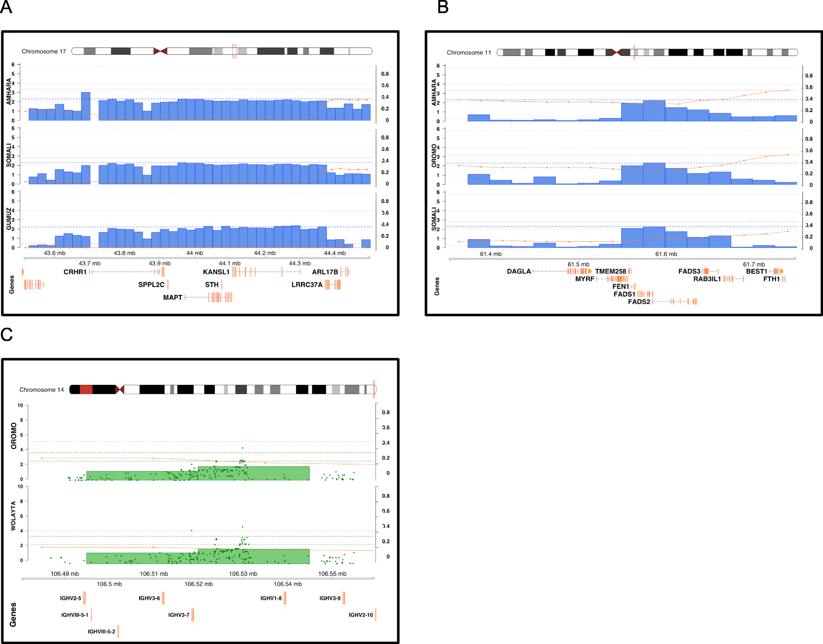Click the IGHV2-10 gene label
Image resolution: width=823 pixels, height=644 pixels.
361,615
